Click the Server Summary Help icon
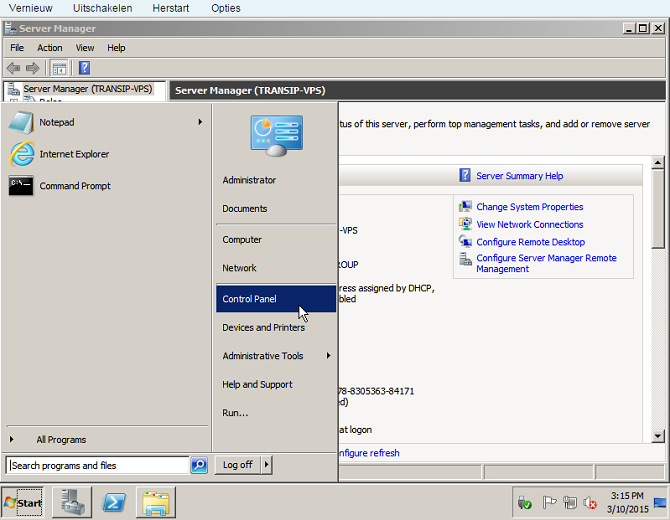Image resolution: width=670 pixels, height=520 pixels. click(464, 175)
